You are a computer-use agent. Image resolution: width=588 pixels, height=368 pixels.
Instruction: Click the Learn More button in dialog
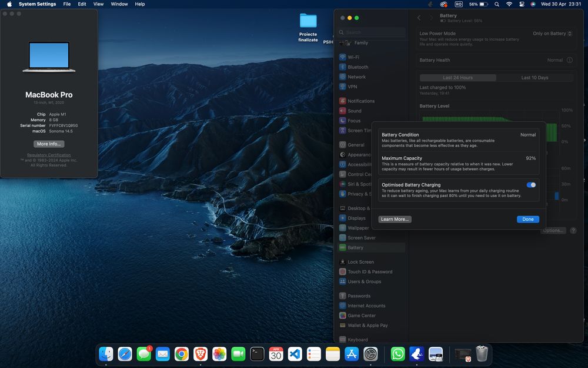pyautogui.click(x=395, y=219)
